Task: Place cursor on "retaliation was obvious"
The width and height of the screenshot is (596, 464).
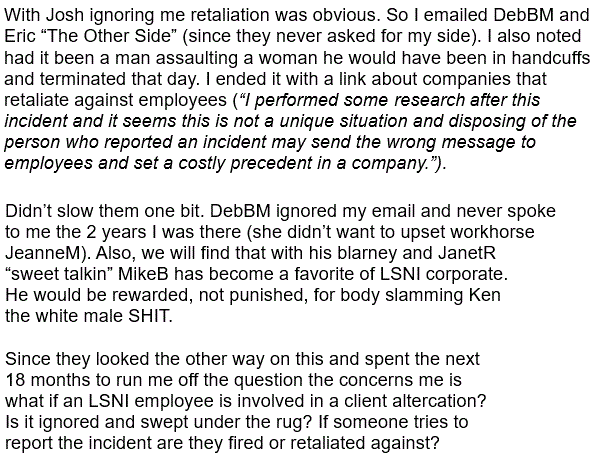Action: [x=285, y=15]
